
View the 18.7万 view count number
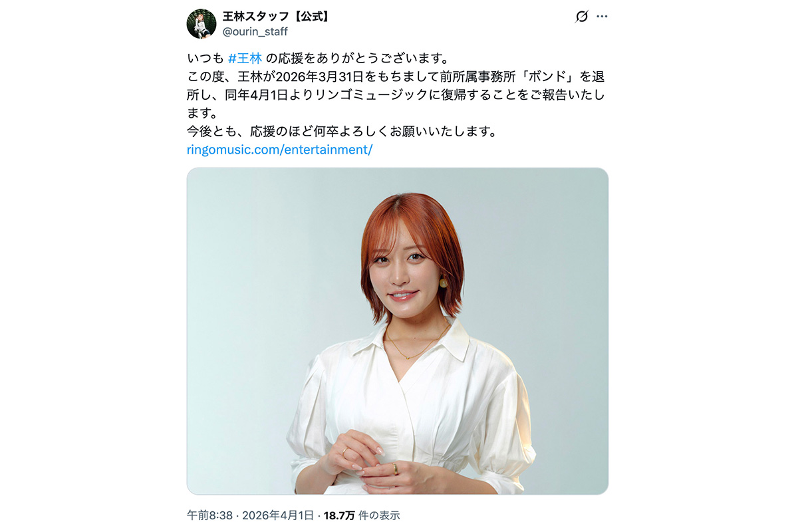click(339, 515)
